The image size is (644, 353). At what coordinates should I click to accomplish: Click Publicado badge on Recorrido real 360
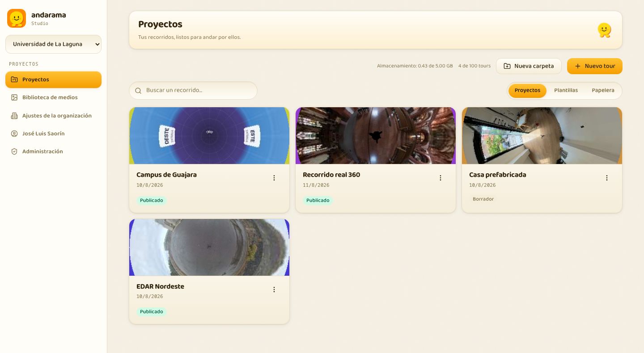point(318,200)
